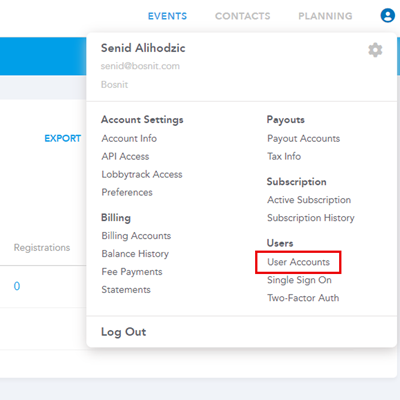Viewport: 400px width, 400px height.
Task: Open Balance History
Action: point(135,254)
